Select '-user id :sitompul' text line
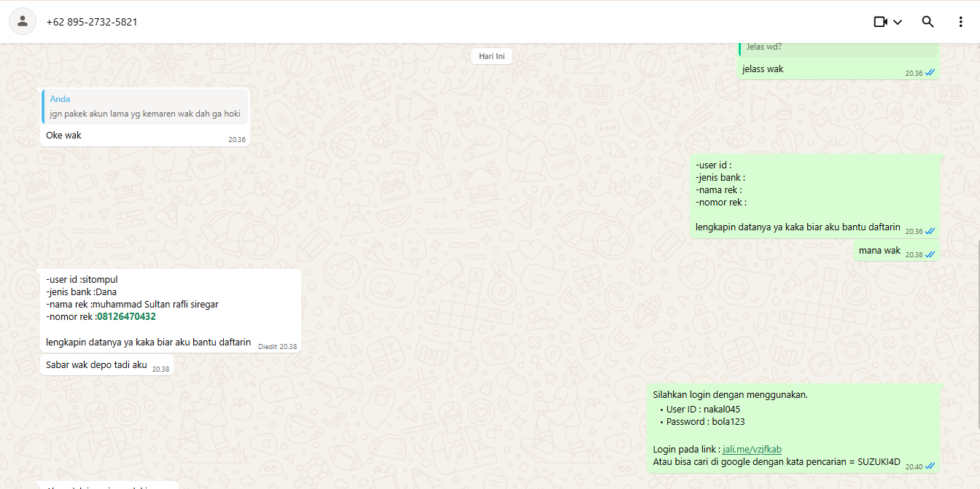 click(x=82, y=280)
